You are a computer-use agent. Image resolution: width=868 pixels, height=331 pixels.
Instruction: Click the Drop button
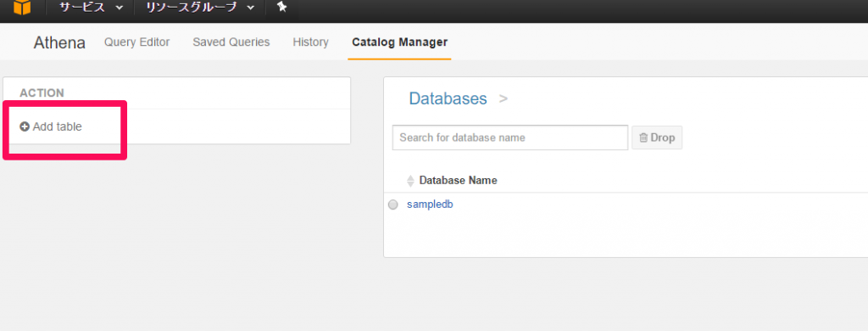pyautogui.click(x=657, y=137)
